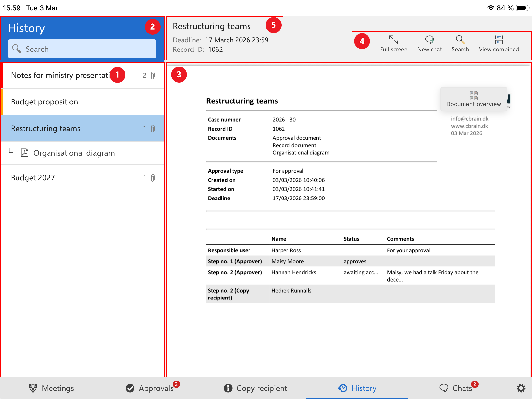Click the Meetings group icon

pyautogui.click(x=33, y=388)
